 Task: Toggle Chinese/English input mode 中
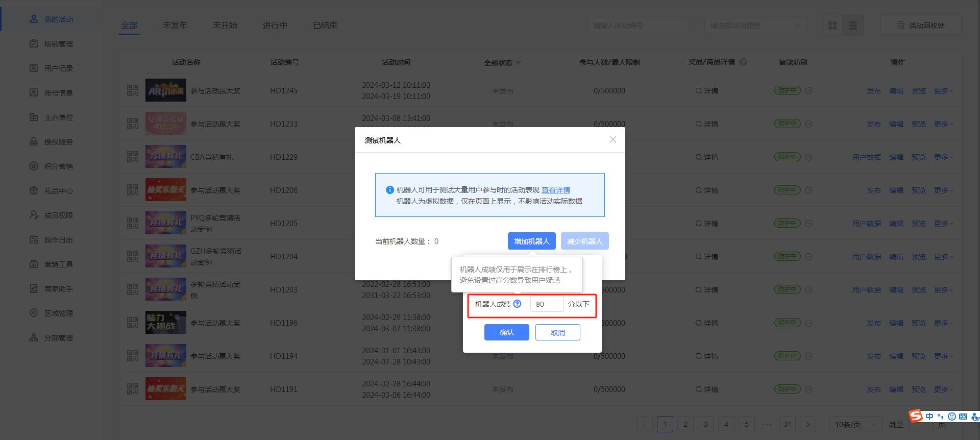pyautogui.click(x=929, y=417)
